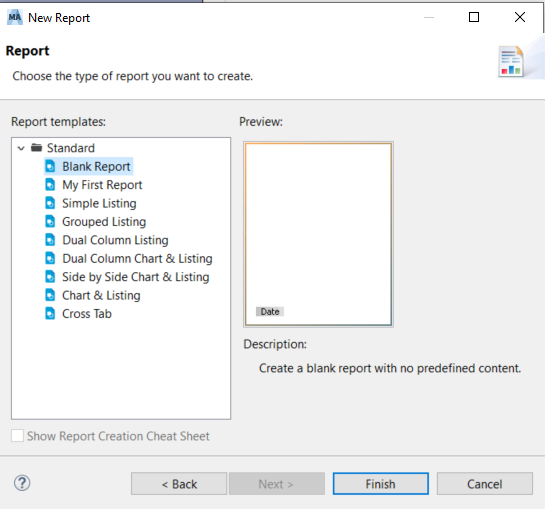Viewport: 545px width, 509px height.
Task: Maximize the New Report window
Action: [474, 17]
